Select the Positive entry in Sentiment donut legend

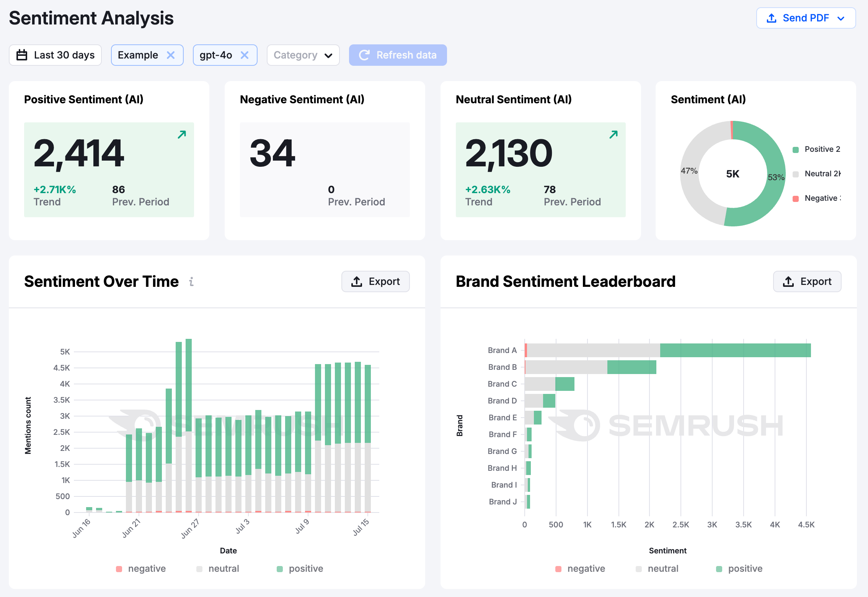click(816, 149)
